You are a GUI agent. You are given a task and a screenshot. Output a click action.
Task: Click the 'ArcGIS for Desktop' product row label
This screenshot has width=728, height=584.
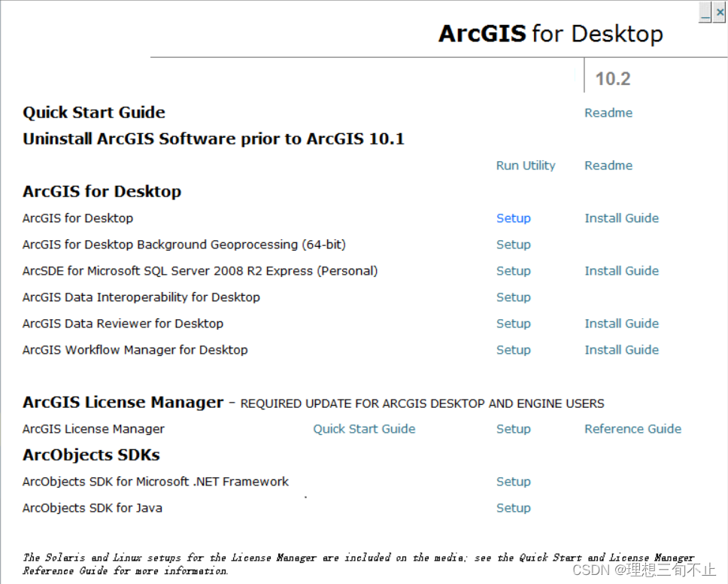77,218
